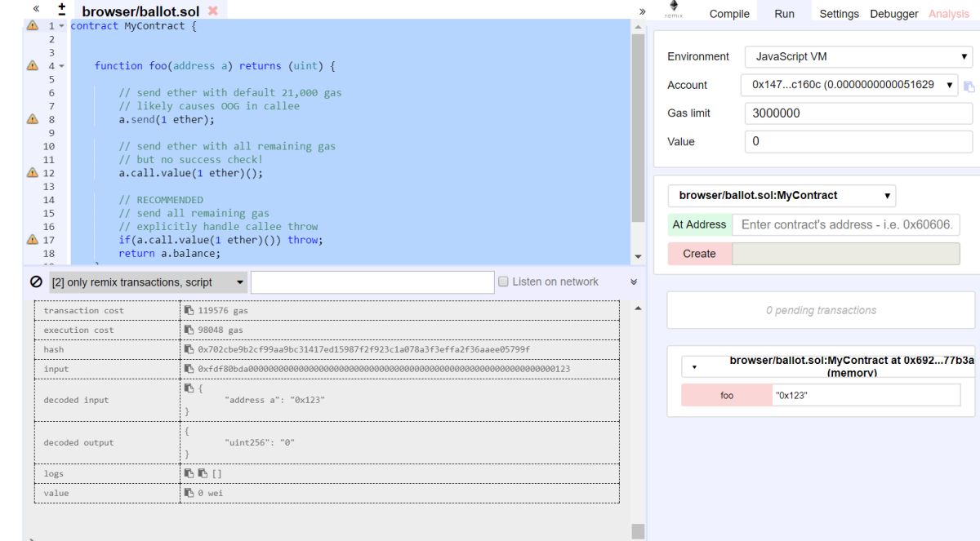This screenshot has width=980, height=541.
Task: Collapse the deployed MyContract instance arrow
Action: click(x=695, y=367)
